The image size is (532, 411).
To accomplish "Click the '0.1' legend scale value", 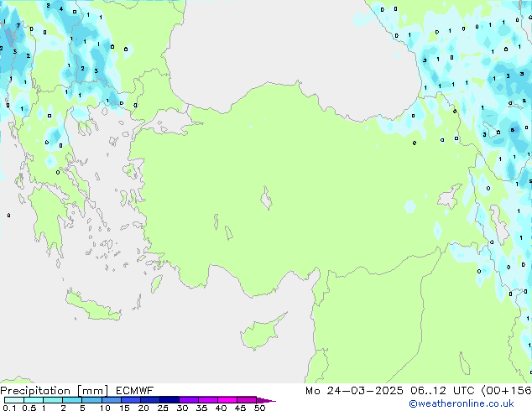I will [9, 408].
